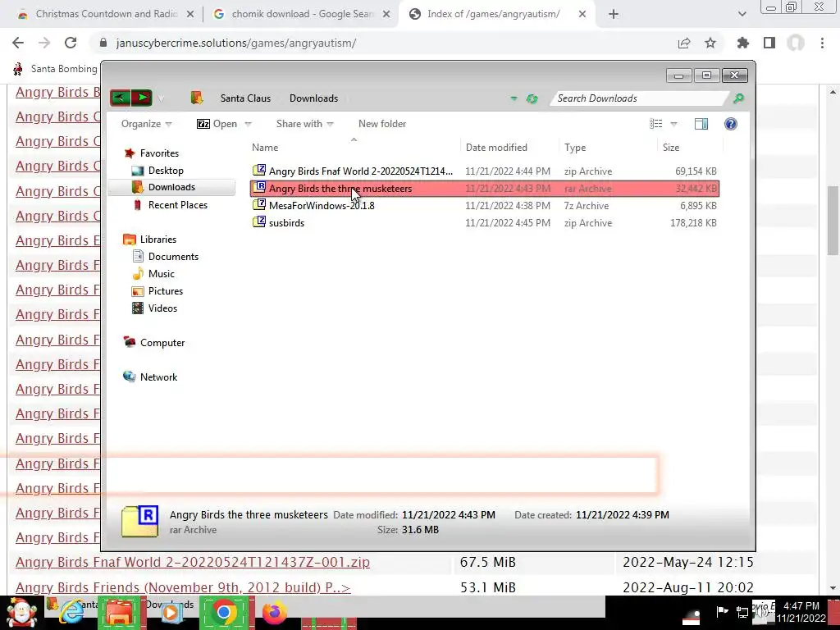Open Music library in navigation pane
This screenshot has width=840, height=630.
[x=162, y=274]
